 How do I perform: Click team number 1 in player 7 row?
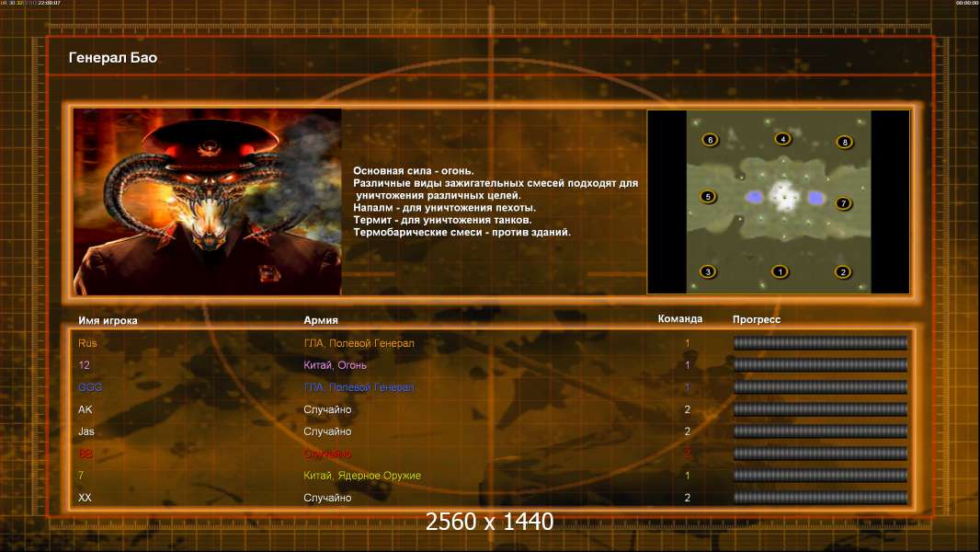pyautogui.click(x=687, y=476)
